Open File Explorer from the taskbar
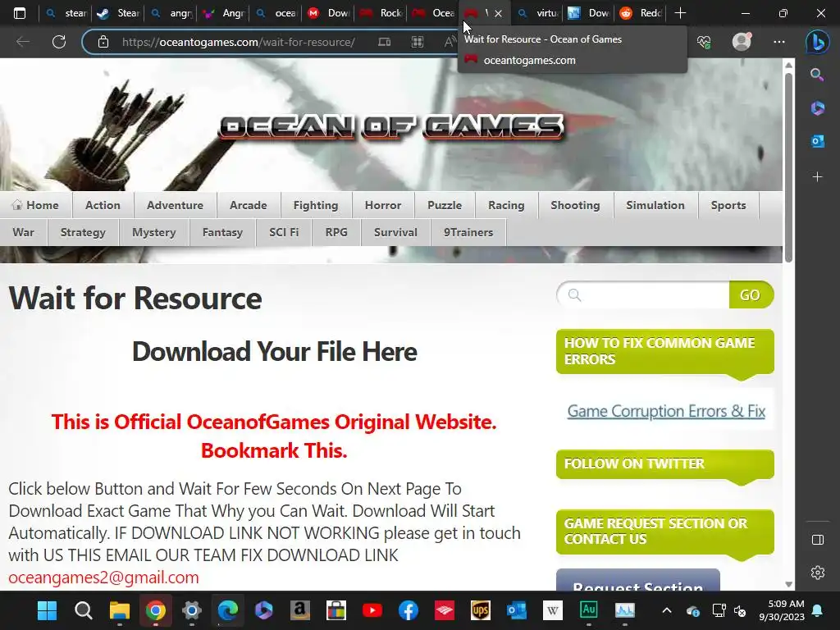The height and width of the screenshot is (630, 840). point(120,610)
